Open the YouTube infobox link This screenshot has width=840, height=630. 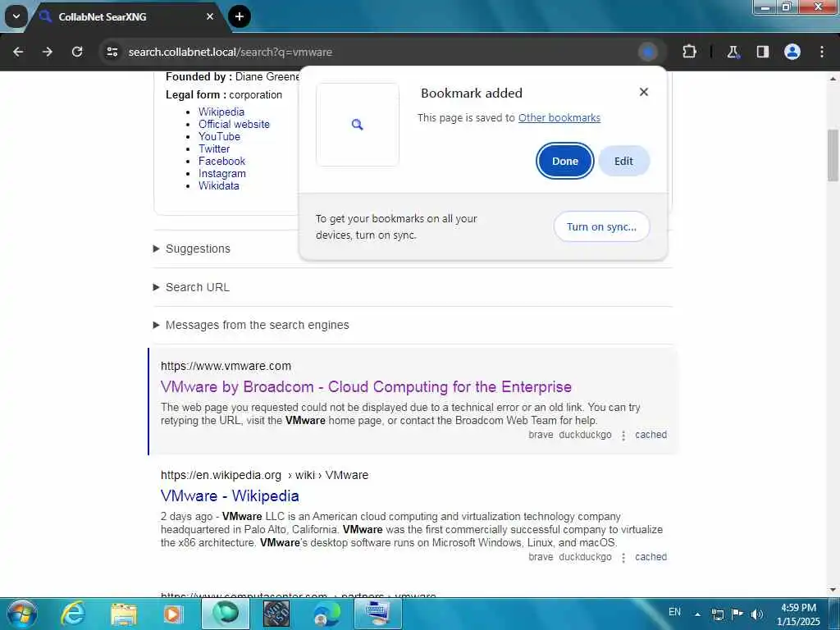pos(219,137)
